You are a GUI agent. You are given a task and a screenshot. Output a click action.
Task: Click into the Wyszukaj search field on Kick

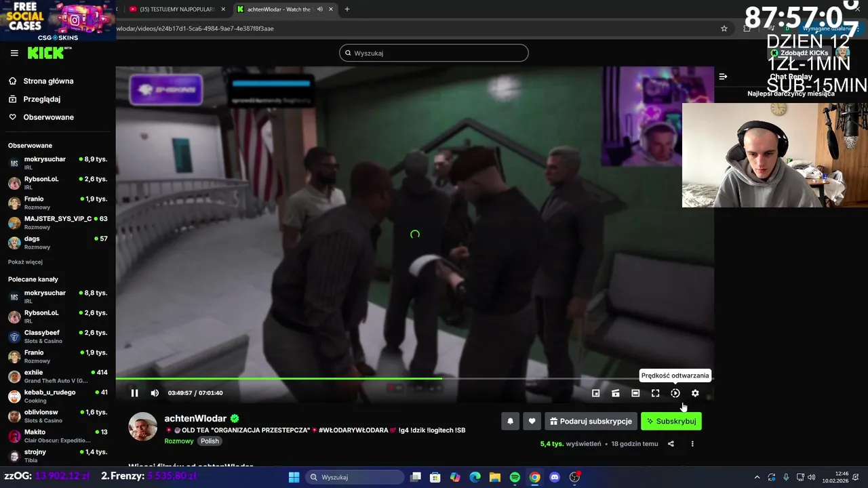pyautogui.click(x=434, y=53)
